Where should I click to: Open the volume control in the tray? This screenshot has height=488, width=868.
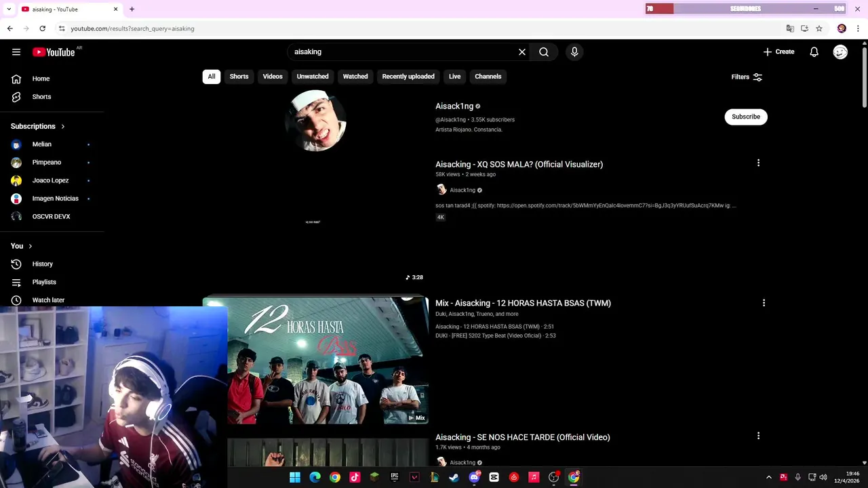coord(823,477)
